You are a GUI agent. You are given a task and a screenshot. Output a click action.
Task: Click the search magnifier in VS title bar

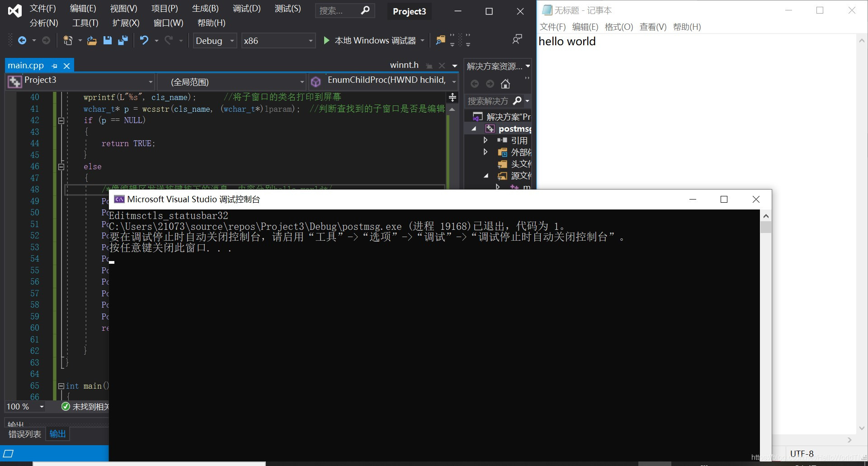point(365,10)
